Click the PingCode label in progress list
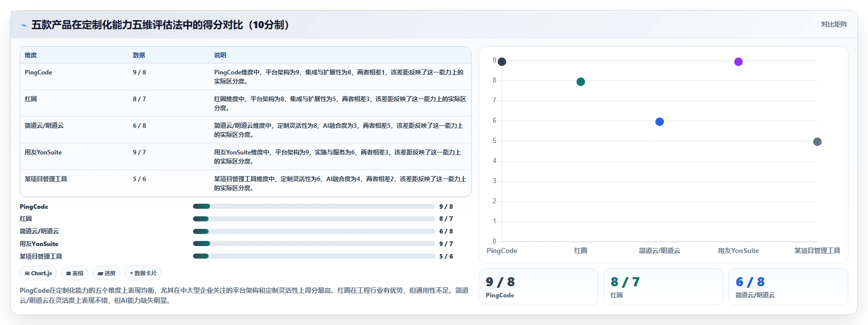868x325 pixels. (x=34, y=207)
